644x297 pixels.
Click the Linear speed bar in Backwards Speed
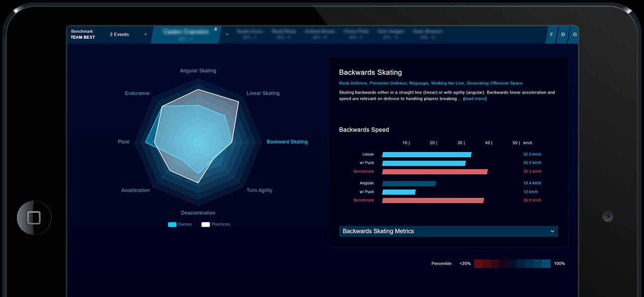point(426,154)
